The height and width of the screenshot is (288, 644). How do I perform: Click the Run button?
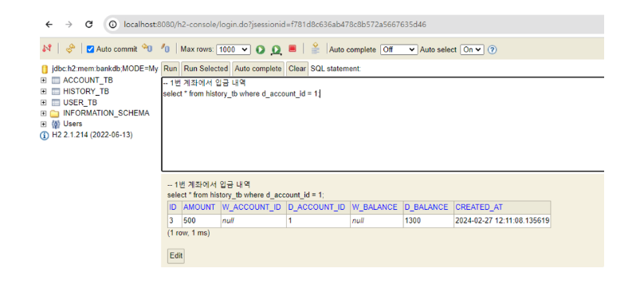[171, 69]
